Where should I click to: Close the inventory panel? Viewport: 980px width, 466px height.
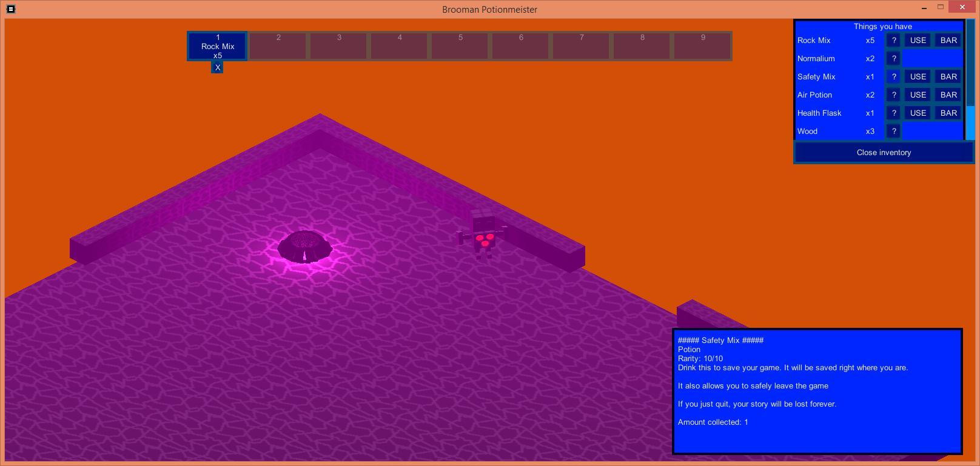point(884,153)
